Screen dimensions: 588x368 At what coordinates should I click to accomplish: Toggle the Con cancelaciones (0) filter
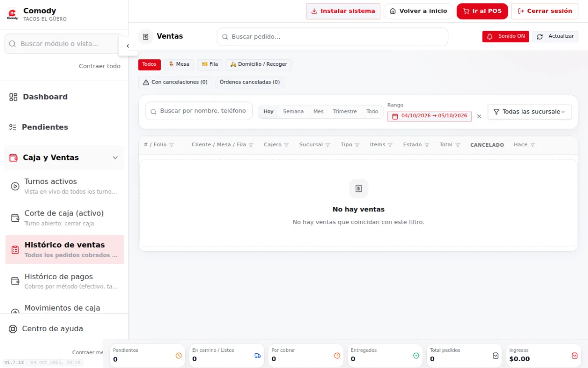(x=175, y=82)
